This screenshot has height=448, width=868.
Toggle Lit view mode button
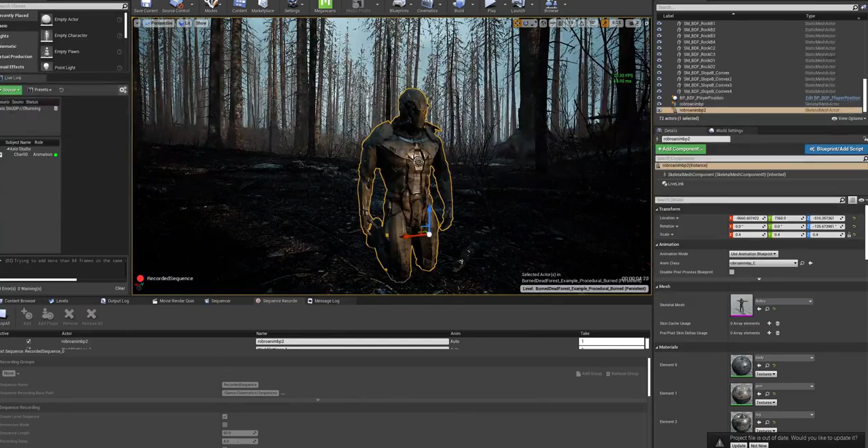click(x=186, y=23)
